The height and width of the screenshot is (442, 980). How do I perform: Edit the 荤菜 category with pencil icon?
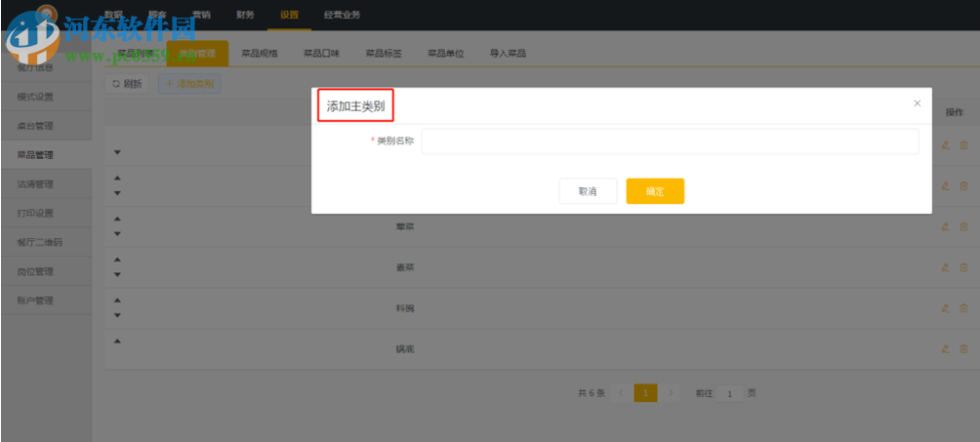click(x=945, y=226)
